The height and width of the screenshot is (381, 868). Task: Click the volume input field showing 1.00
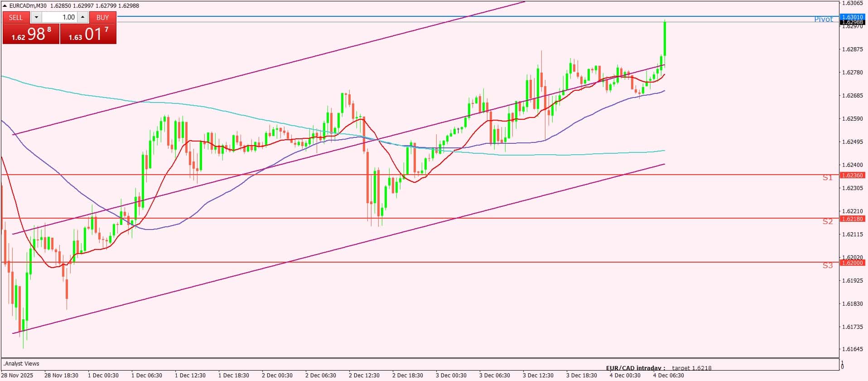tap(60, 17)
